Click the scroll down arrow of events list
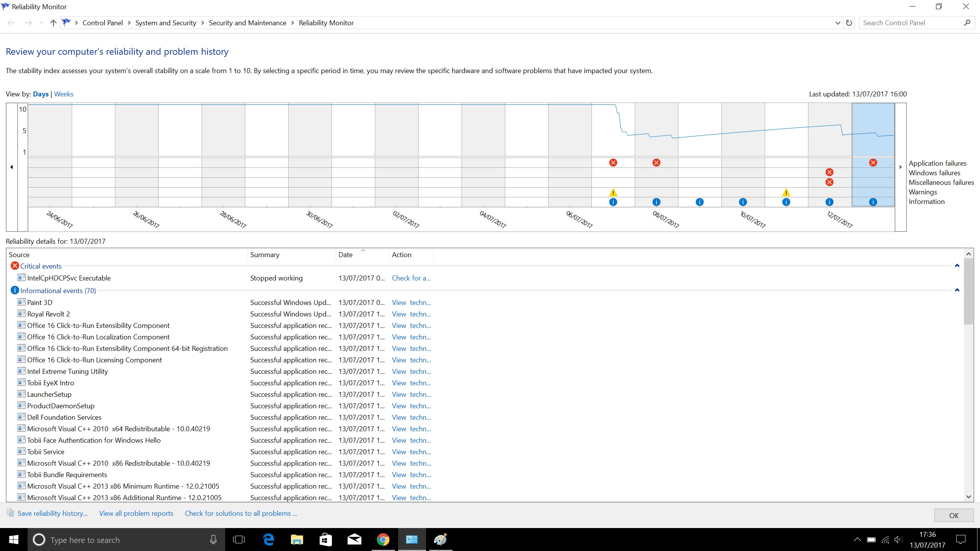 pos(969,497)
